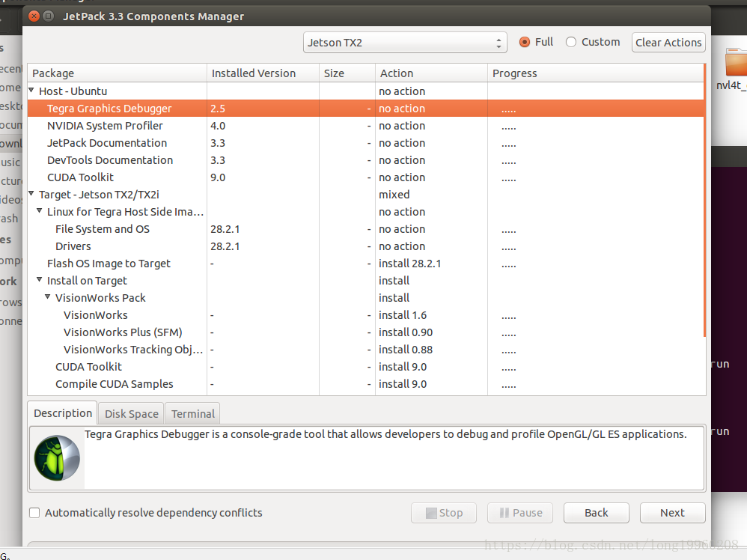The width and height of the screenshot is (747, 560).
Task: Open the nvl4t folder on the desktop
Action: click(736, 69)
